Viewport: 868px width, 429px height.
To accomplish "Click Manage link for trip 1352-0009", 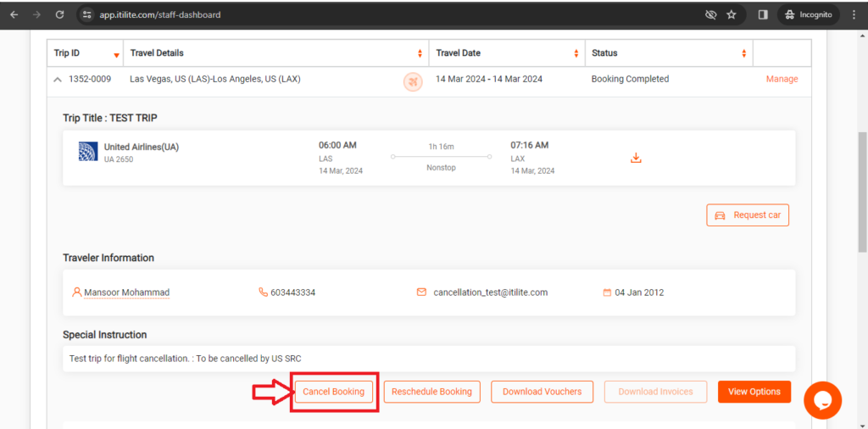I will (x=782, y=79).
